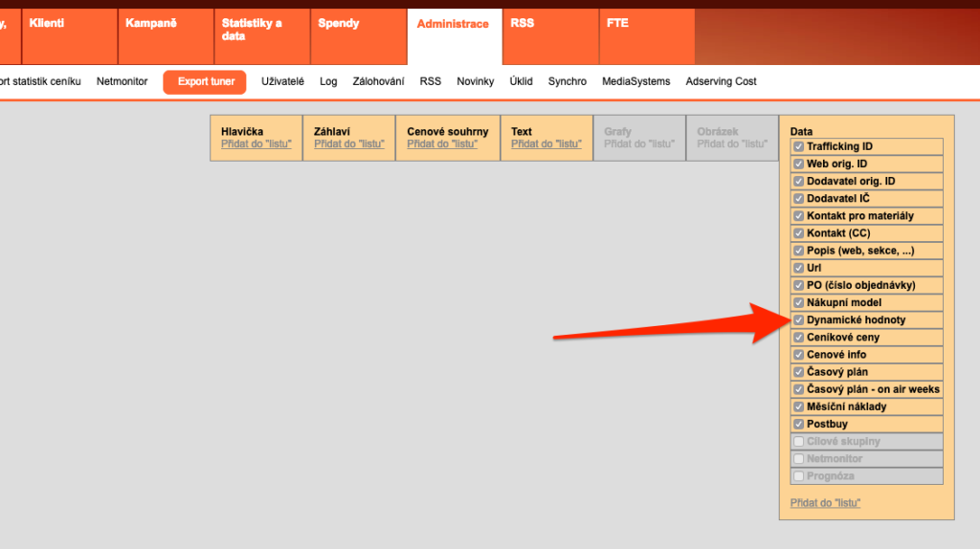Click the Export tuner button

coord(205,82)
